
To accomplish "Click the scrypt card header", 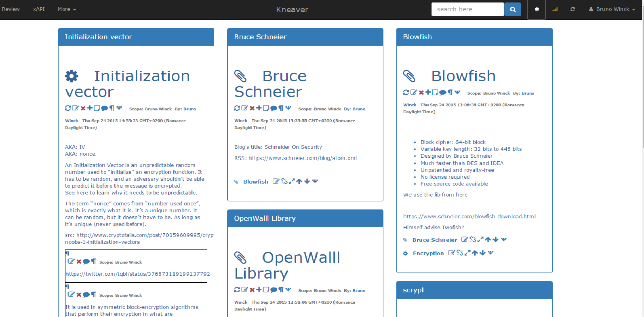I will click(474, 290).
